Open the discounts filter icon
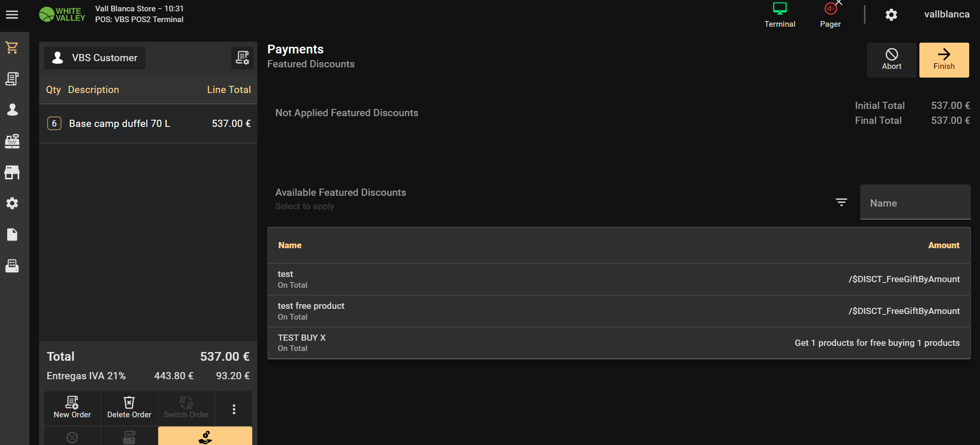980x445 pixels. click(x=841, y=202)
